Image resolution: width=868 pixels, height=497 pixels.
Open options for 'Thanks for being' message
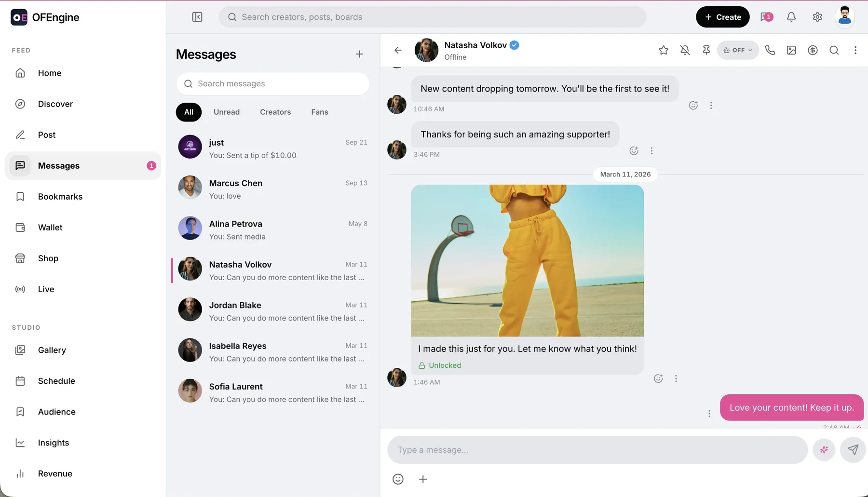[651, 151]
